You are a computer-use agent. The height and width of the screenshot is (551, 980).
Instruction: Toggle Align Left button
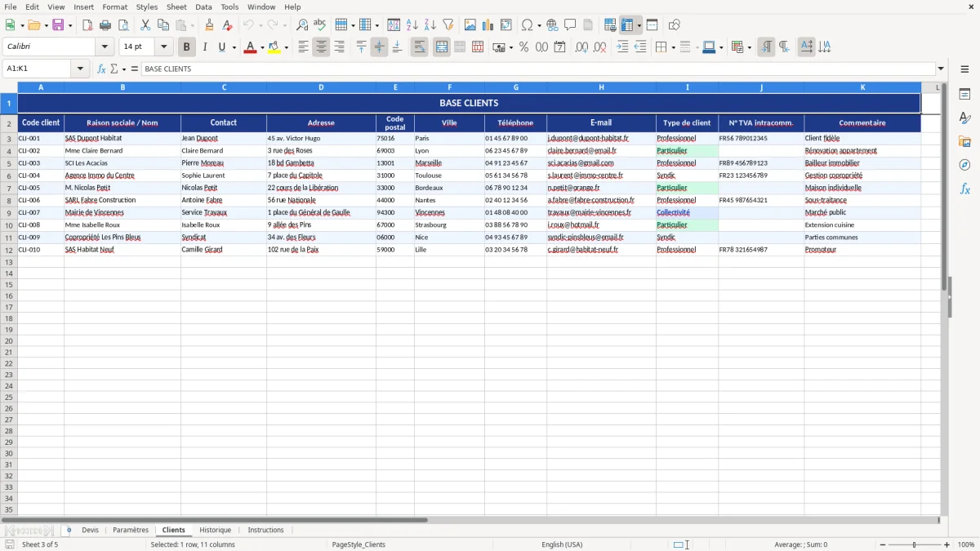click(x=303, y=47)
